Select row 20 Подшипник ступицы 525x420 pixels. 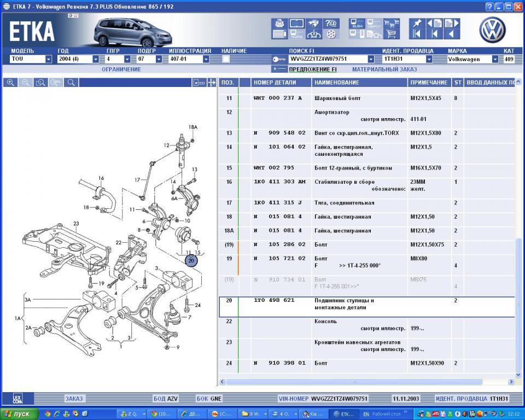pyautogui.click(x=366, y=306)
